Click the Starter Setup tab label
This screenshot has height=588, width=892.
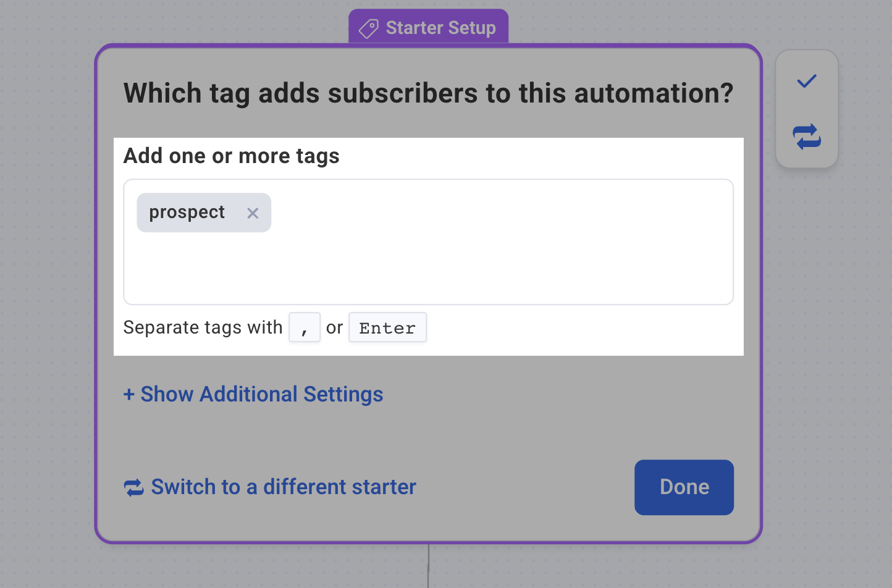(440, 28)
